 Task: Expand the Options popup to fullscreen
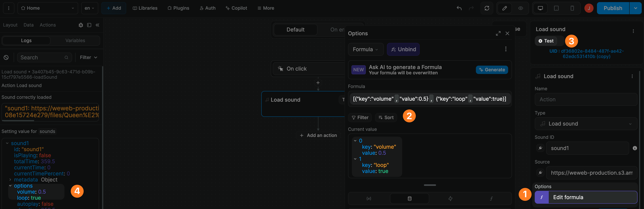tap(498, 33)
